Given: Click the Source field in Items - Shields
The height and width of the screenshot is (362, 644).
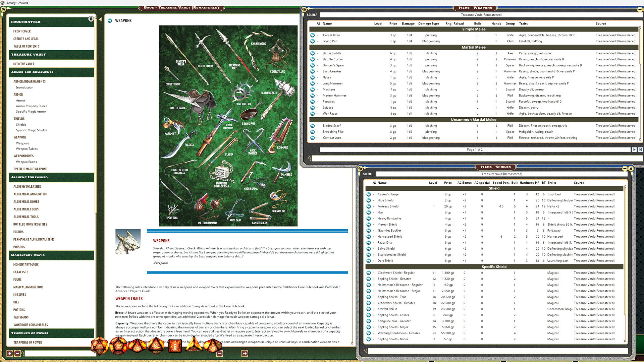Looking at the screenshot, I should point(501,174).
